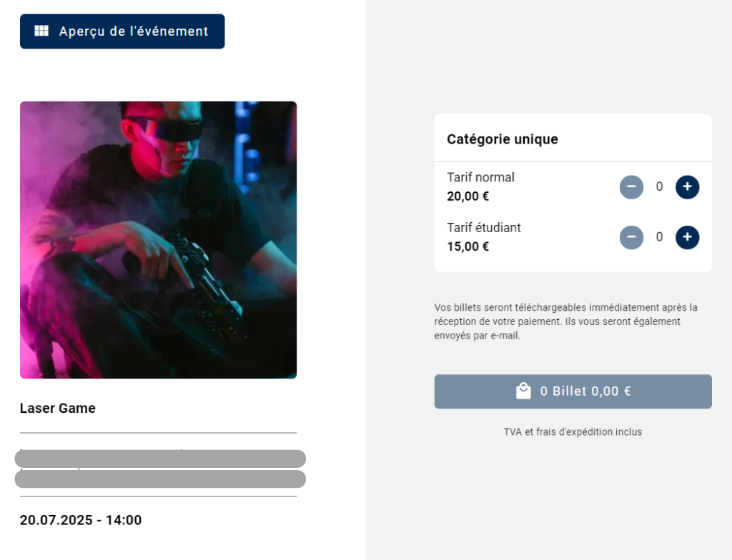
Task: Click the Tarif normal quantity value
Action: point(659,186)
